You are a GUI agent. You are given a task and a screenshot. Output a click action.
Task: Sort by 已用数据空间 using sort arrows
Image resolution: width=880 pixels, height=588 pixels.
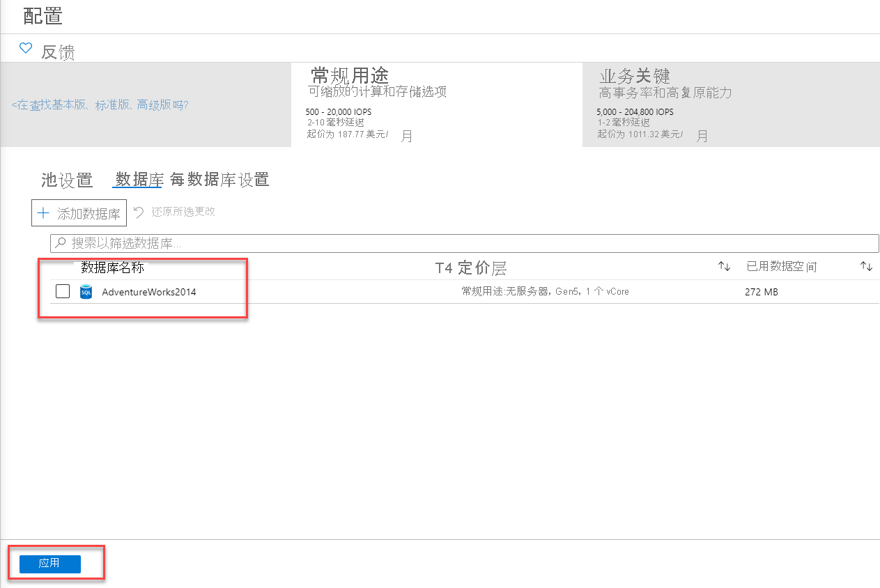(866, 267)
